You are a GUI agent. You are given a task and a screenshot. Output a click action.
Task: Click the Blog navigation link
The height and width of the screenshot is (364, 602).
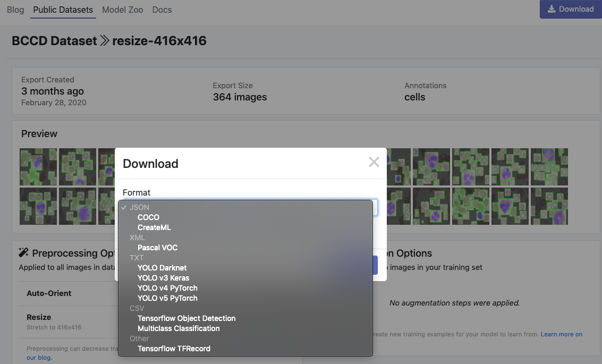pyautogui.click(x=15, y=10)
